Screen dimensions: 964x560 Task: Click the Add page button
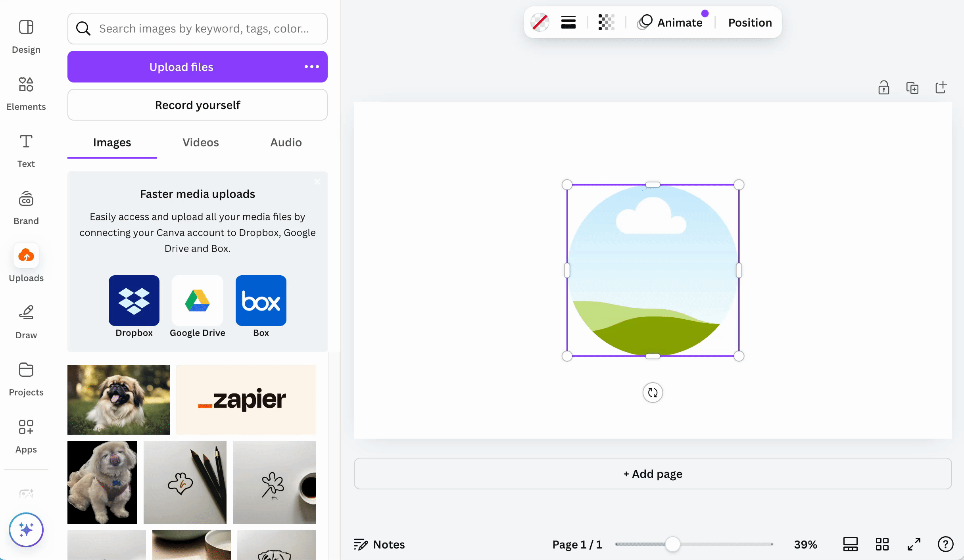[x=653, y=474]
